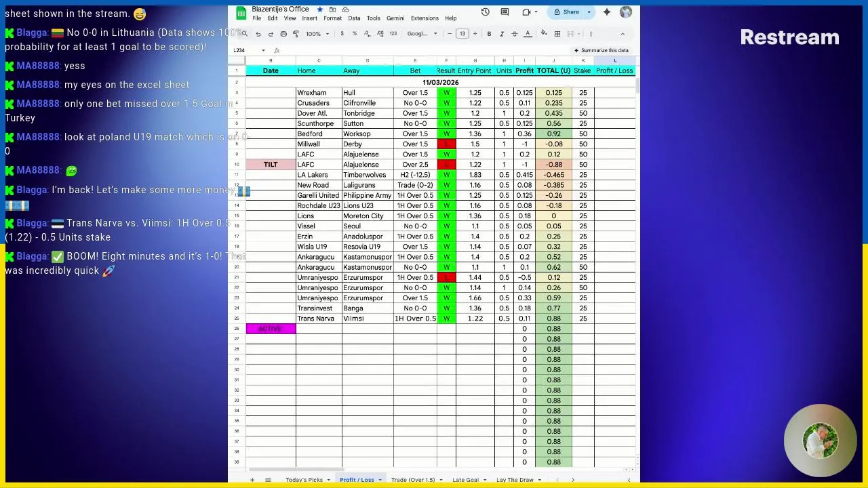Click the Redo arrow
Viewport: 868px width, 488px height.
(271, 34)
